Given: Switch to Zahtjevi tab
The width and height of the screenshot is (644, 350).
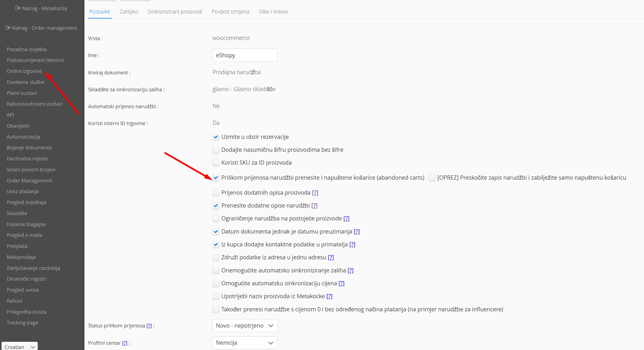Looking at the screenshot, I should tap(129, 11).
